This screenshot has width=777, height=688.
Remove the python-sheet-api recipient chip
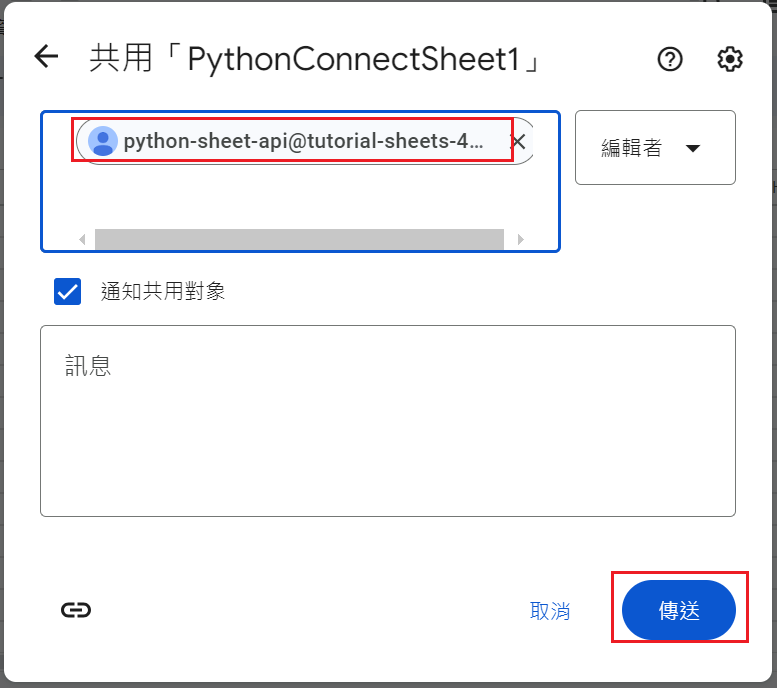pyautogui.click(x=518, y=141)
